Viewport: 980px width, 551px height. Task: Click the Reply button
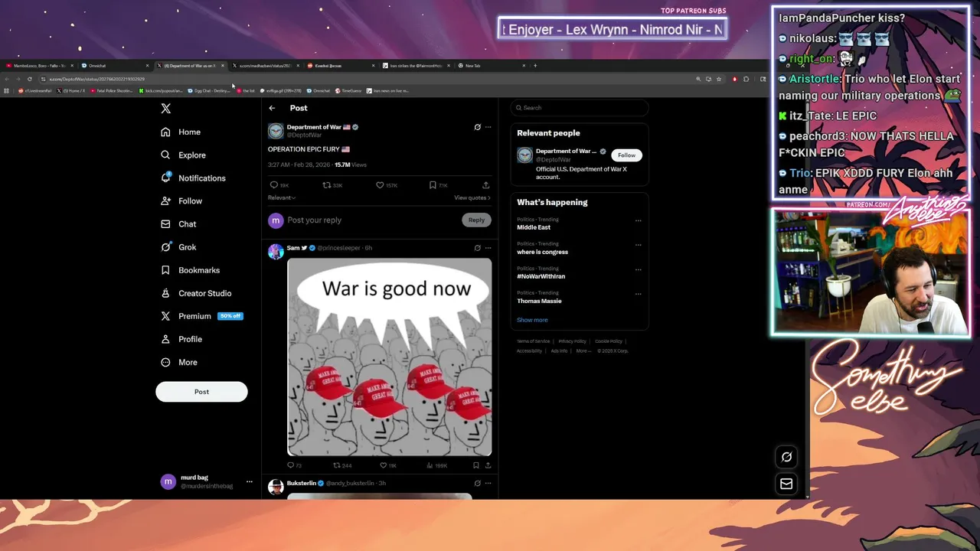coord(476,220)
